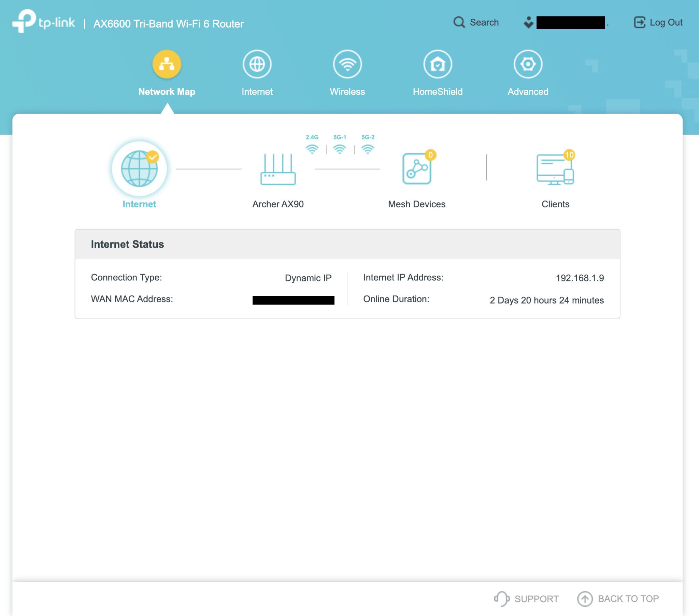The width and height of the screenshot is (699, 616).
Task: Switch to the Advanced tab label
Action: point(528,92)
